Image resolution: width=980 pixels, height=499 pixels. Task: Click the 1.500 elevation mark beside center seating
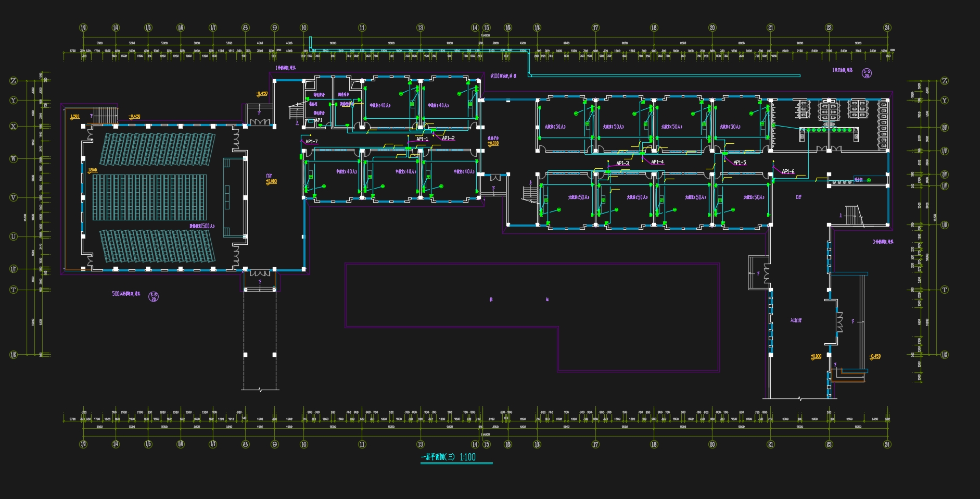(x=93, y=170)
